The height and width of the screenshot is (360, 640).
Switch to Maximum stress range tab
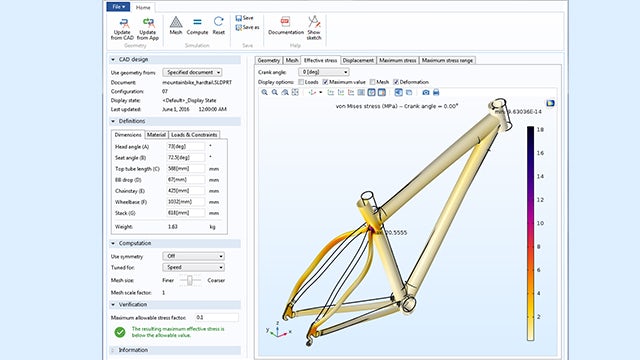click(x=447, y=60)
